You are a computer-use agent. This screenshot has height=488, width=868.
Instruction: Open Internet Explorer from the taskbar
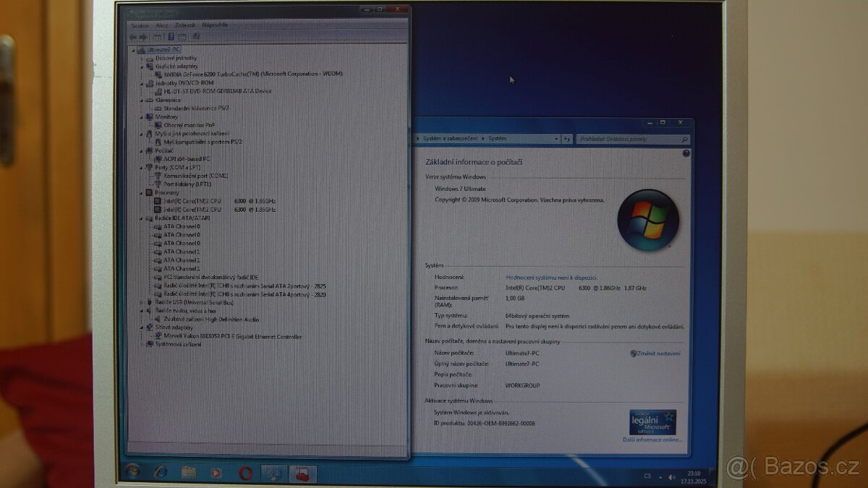tap(160, 473)
